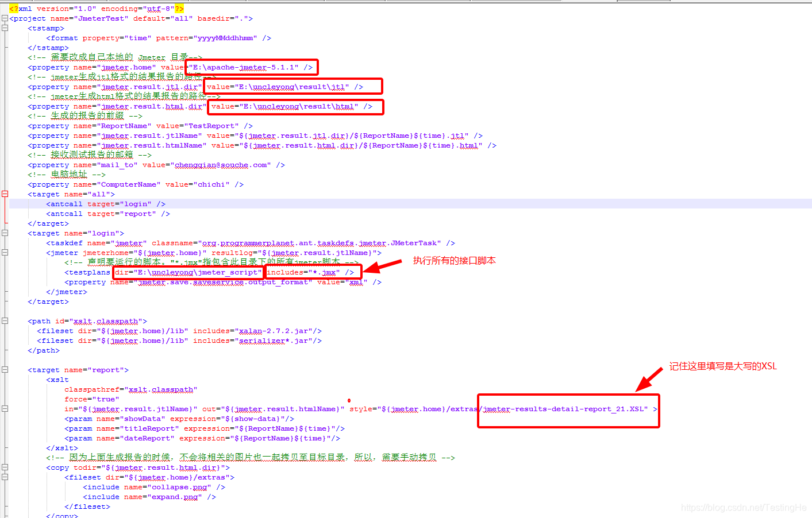Collapse the project JmeterTest fold marker
Image resolution: width=812 pixels, height=518 pixels.
tap(5, 18)
